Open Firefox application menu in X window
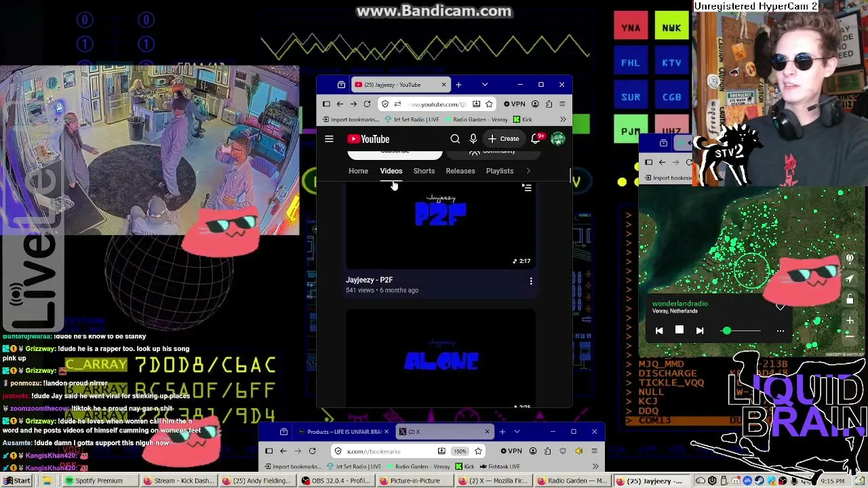The width and height of the screenshot is (868, 488). 594,451
